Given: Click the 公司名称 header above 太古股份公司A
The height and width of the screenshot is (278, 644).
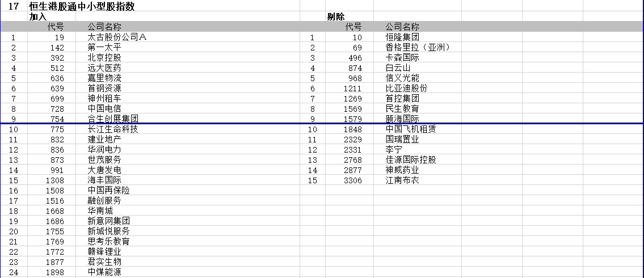Looking at the screenshot, I should click(x=104, y=27).
